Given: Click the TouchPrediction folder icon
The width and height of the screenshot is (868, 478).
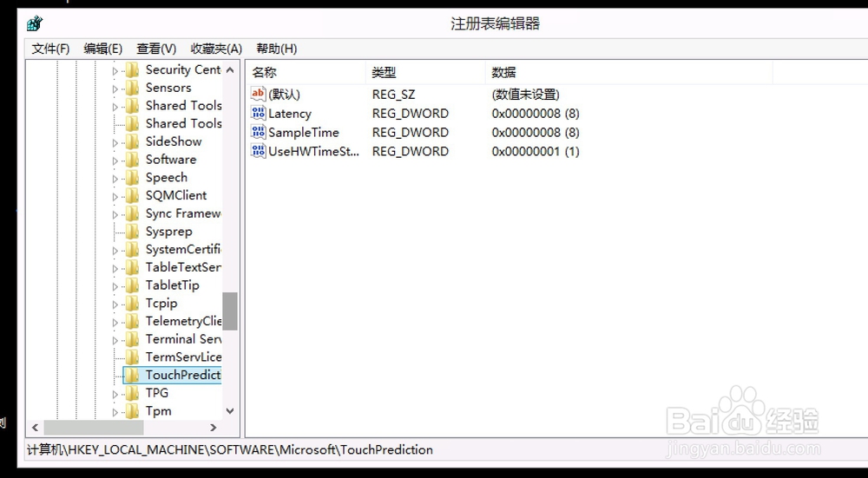Looking at the screenshot, I should (132, 375).
